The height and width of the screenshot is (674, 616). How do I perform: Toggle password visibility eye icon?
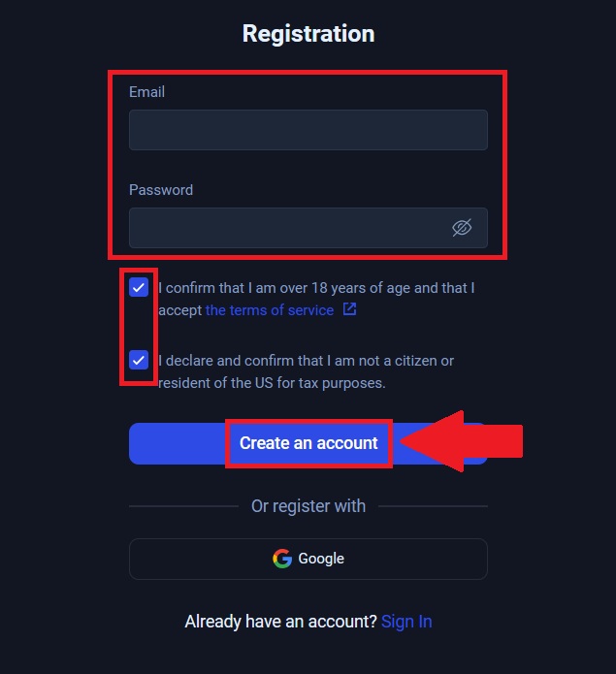click(462, 228)
